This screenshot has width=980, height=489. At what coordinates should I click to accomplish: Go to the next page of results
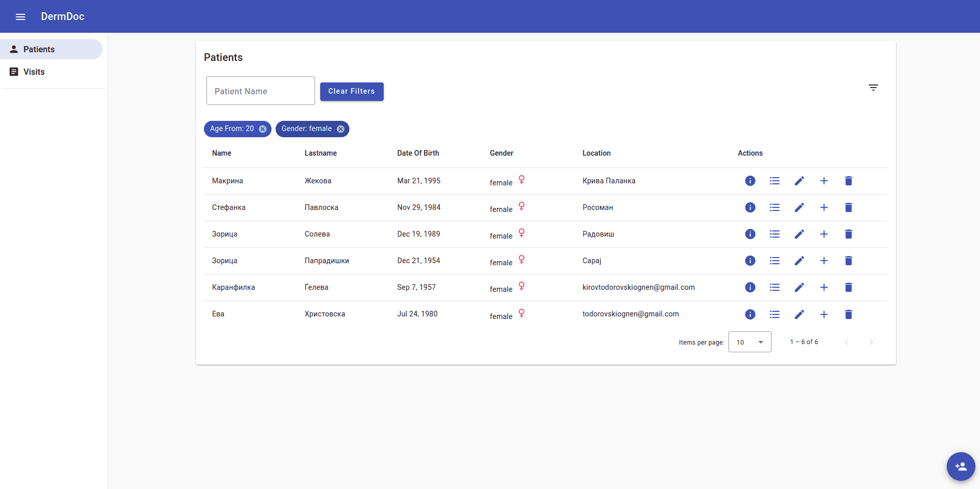(871, 342)
